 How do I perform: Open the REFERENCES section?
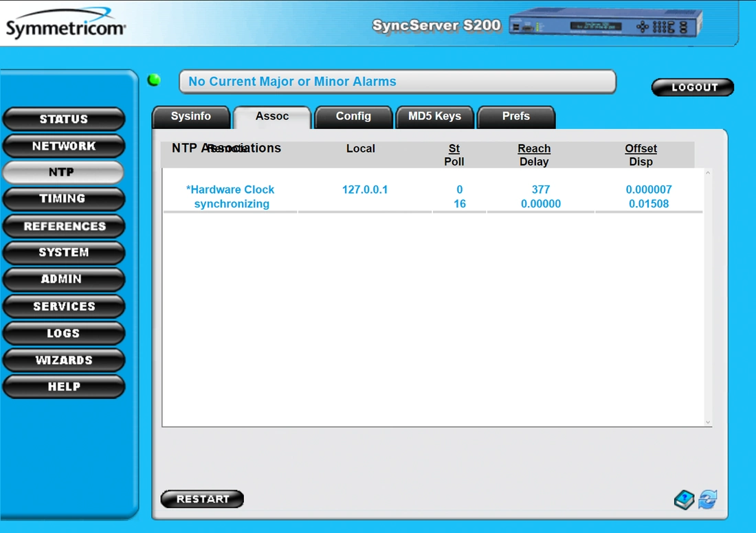(x=64, y=226)
